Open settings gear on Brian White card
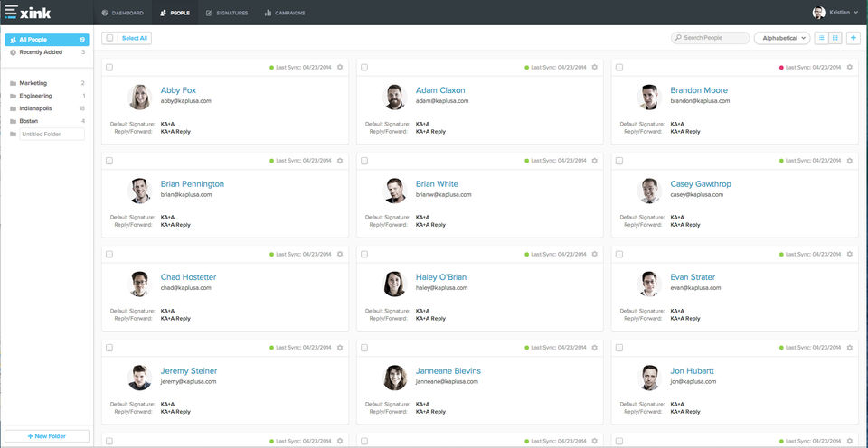 (x=595, y=161)
